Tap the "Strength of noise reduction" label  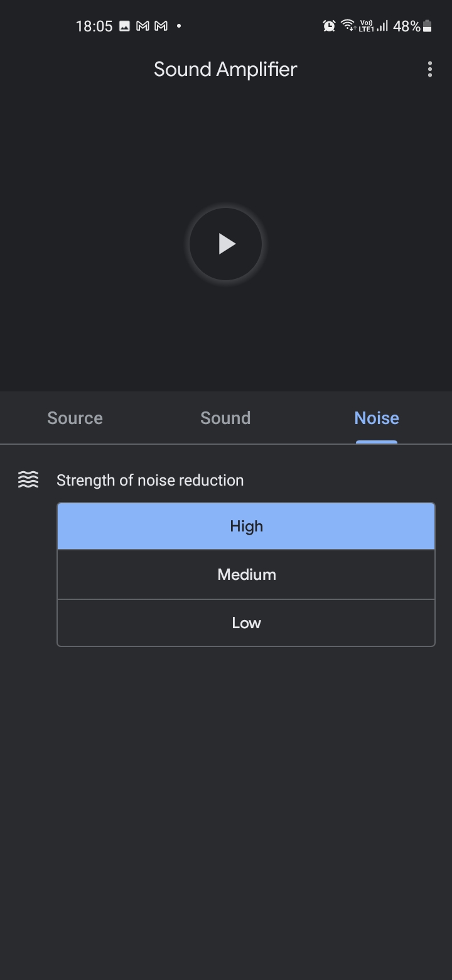point(150,481)
